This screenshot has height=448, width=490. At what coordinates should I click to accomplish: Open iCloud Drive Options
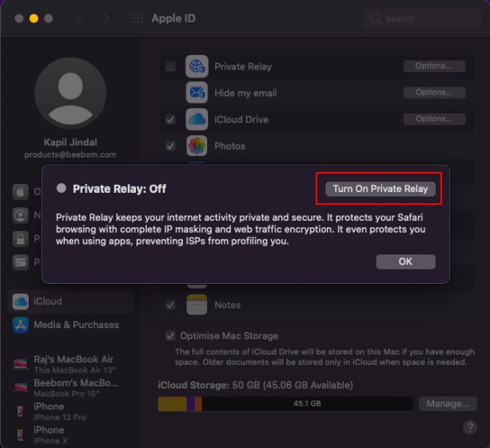tap(434, 119)
